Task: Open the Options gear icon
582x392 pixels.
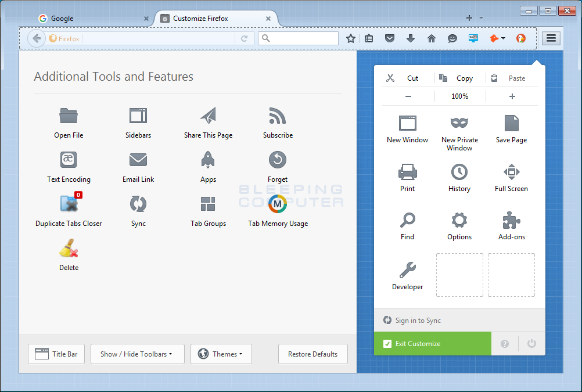Action: (x=459, y=220)
